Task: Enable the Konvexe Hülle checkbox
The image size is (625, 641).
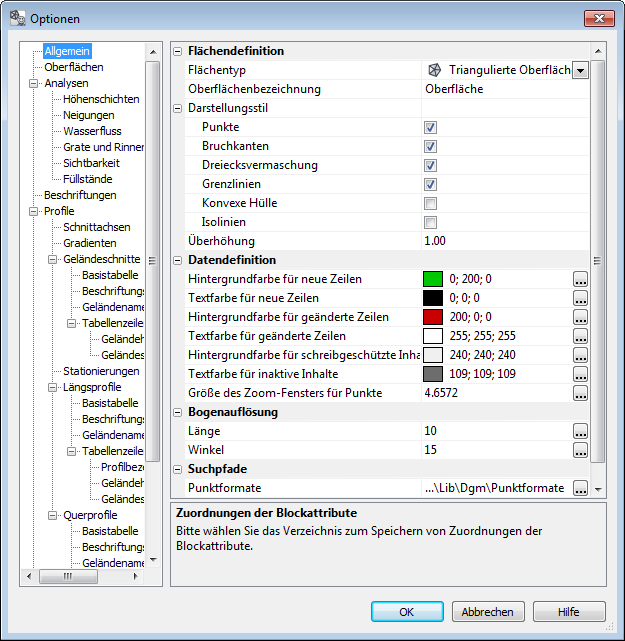Action: (430, 204)
